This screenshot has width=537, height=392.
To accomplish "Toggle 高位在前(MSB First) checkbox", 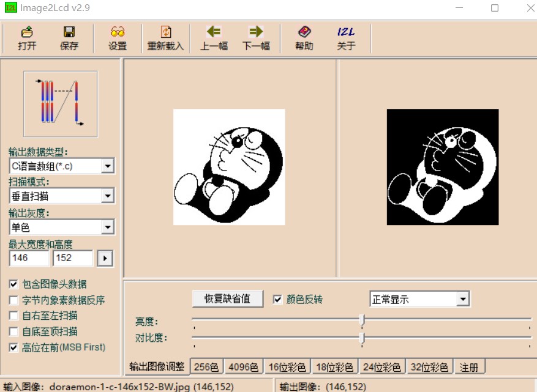I will pyautogui.click(x=13, y=347).
